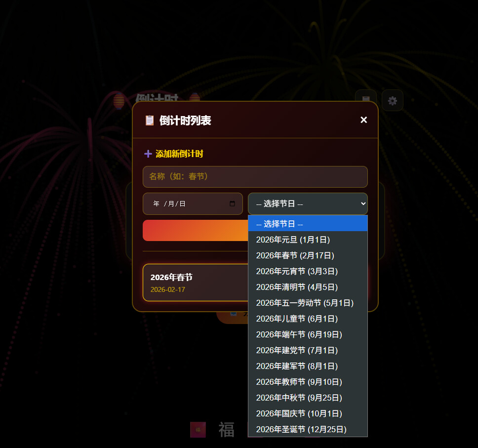
Task: Click the 年/月/日 date input
Action: [x=188, y=204]
